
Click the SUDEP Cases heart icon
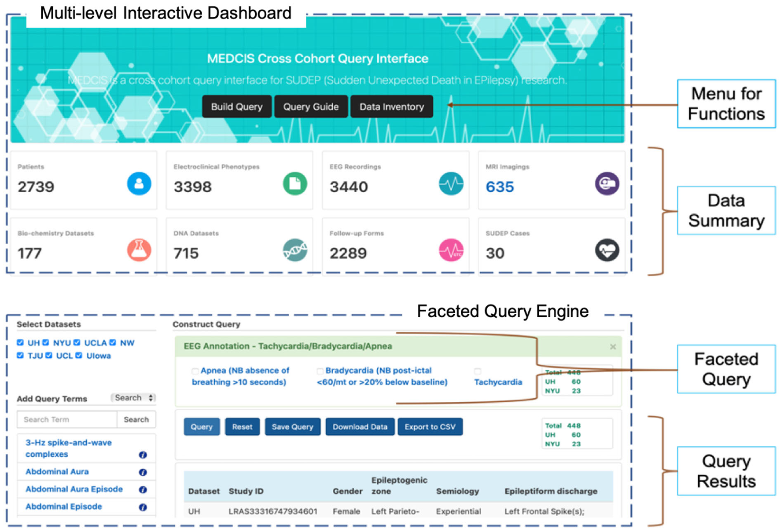coord(607,250)
